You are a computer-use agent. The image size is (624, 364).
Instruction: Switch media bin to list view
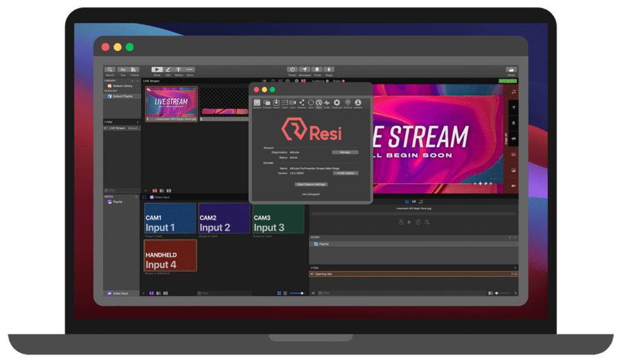[x=285, y=293]
